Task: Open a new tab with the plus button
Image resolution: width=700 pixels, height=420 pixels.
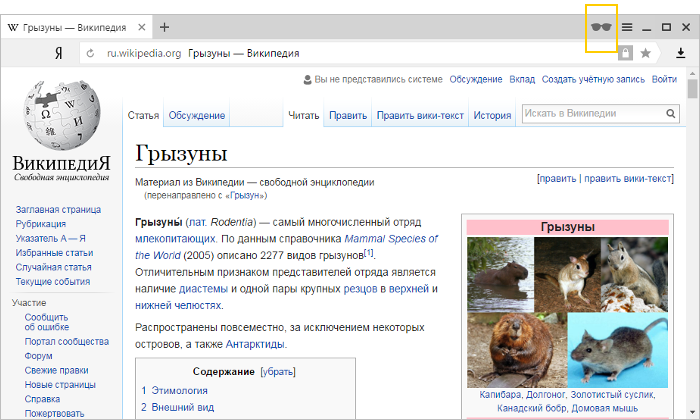Action: coord(164,27)
